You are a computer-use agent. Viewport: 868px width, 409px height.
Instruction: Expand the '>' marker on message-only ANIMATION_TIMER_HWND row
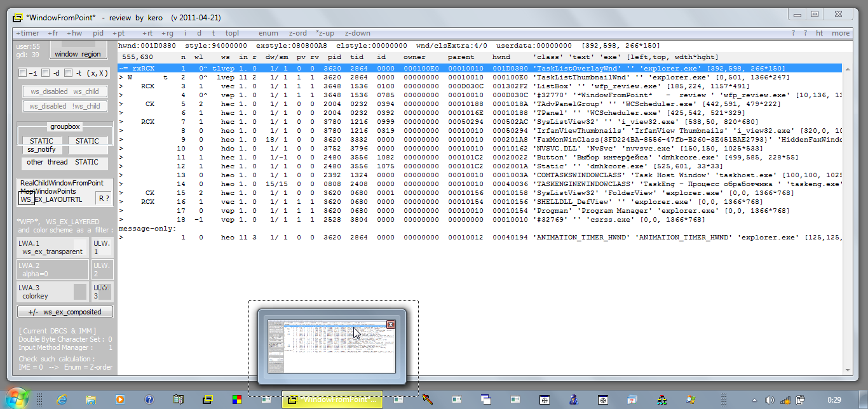[x=121, y=238]
